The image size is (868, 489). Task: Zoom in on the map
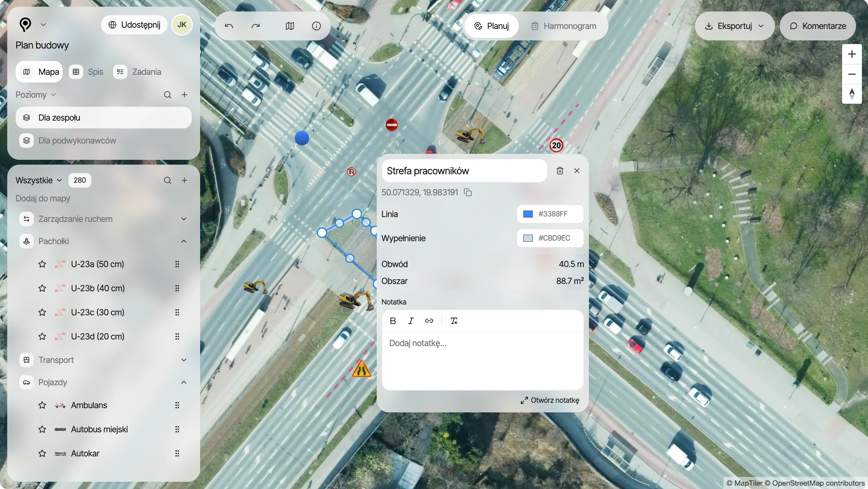(852, 54)
